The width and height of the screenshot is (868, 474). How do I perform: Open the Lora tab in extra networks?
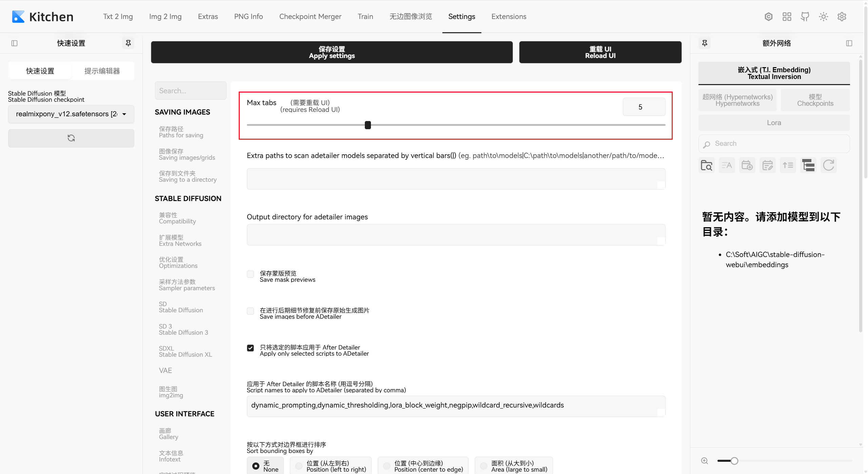[x=774, y=122]
